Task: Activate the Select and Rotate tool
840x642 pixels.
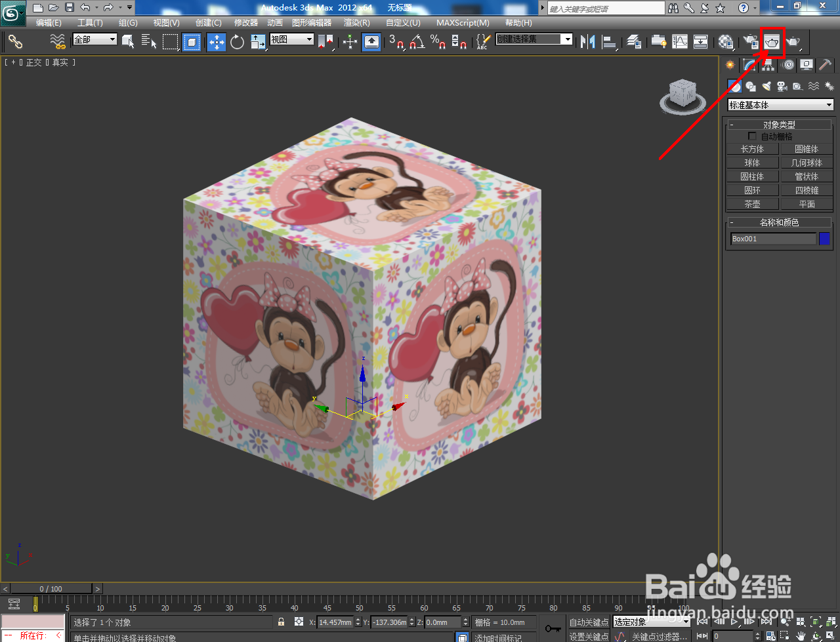Action: point(237,42)
